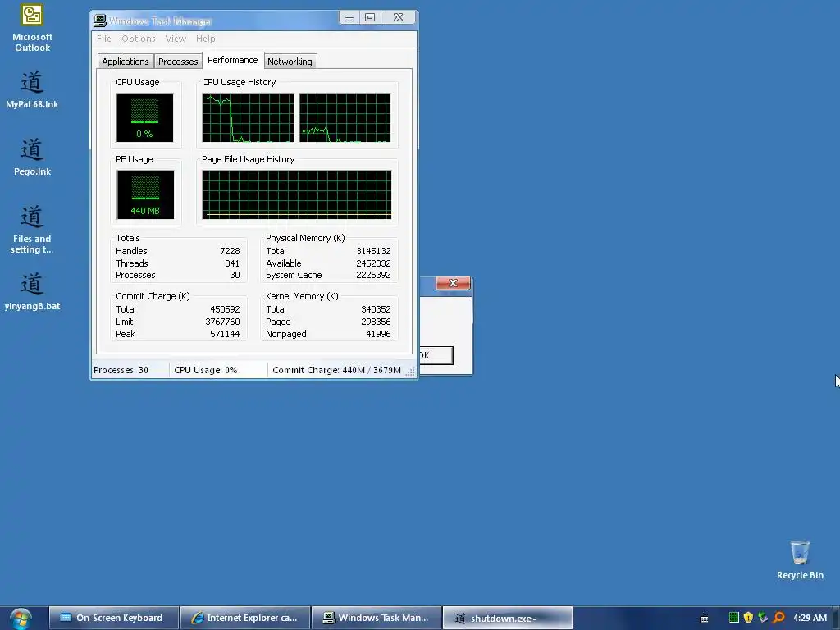Select the Pego.lnk desktop shortcut
This screenshot has width=840, height=630.
click(x=32, y=157)
